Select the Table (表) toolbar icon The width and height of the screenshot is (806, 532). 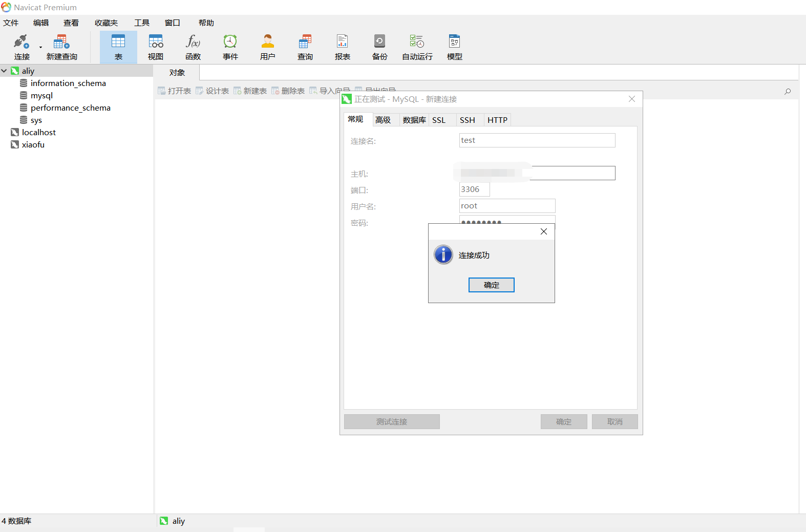pyautogui.click(x=118, y=47)
